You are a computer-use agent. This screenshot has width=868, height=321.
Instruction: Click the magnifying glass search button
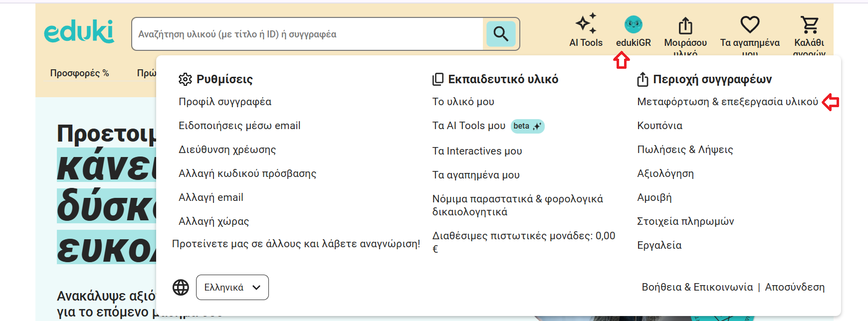501,34
